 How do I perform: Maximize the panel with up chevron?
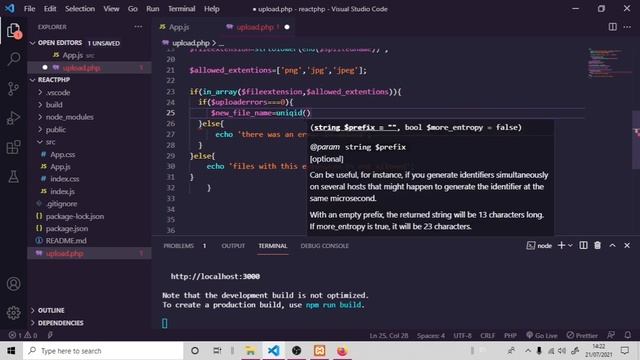(x=612, y=245)
